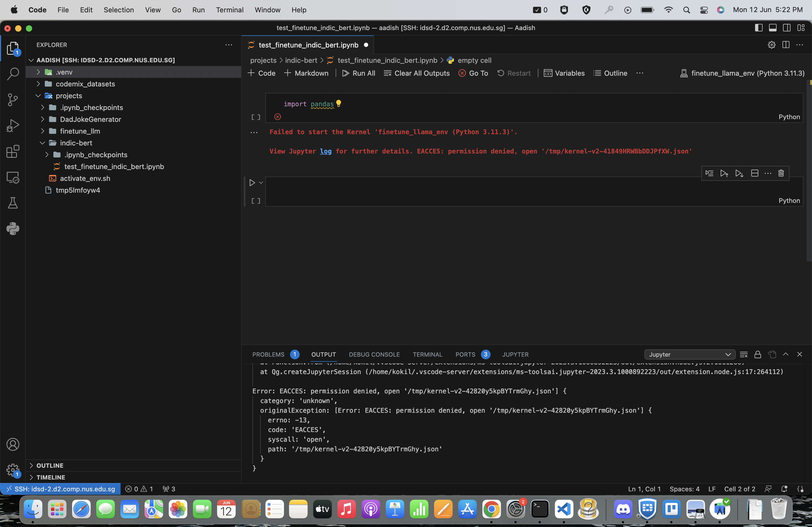Open the Source Control view
The image size is (812, 527).
click(x=13, y=100)
